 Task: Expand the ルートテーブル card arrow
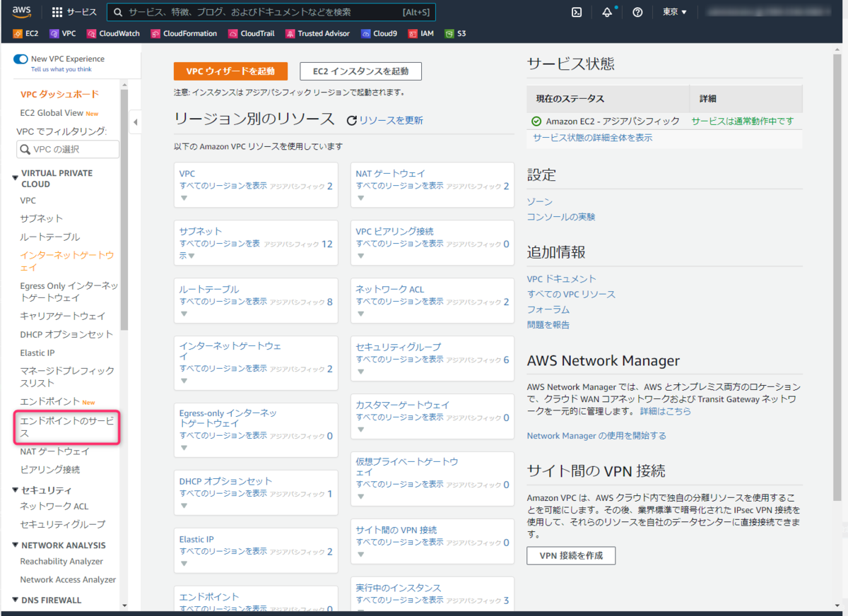[x=184, y=314]
